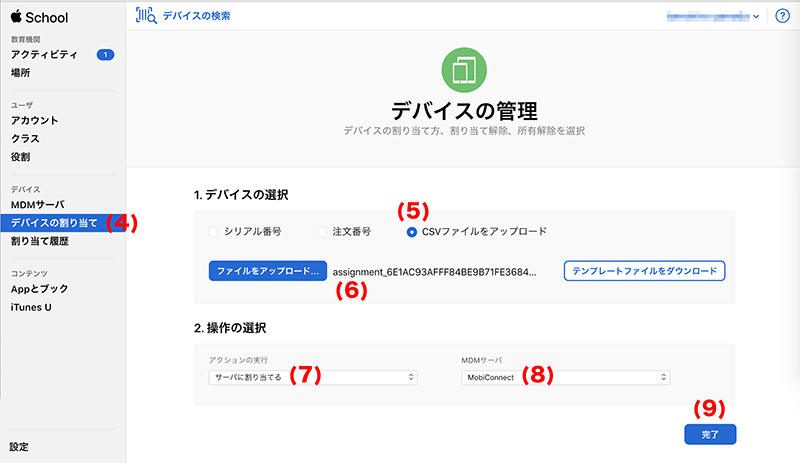The image size is (800, 463).
Task: Click the ファイルをアップロード button
Action: (x=268, y=271)
